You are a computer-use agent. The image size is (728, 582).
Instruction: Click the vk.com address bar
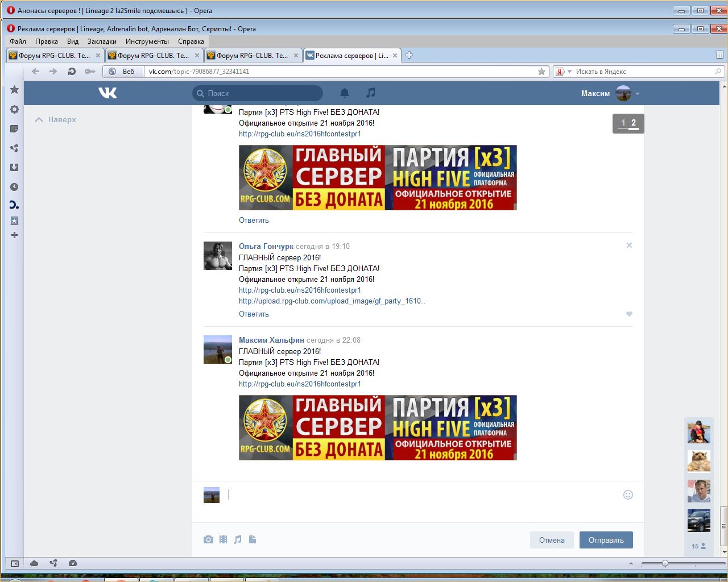point(341,72)
